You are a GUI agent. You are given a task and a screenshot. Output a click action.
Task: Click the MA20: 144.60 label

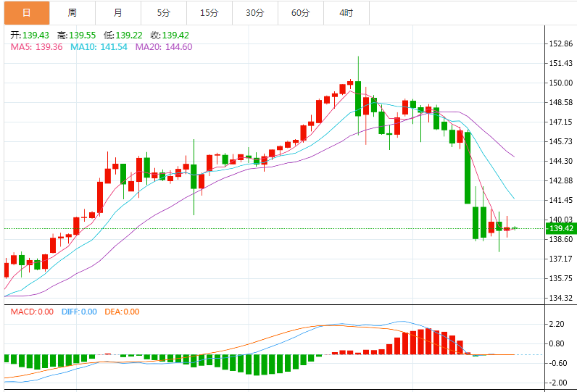pos(164,47)
